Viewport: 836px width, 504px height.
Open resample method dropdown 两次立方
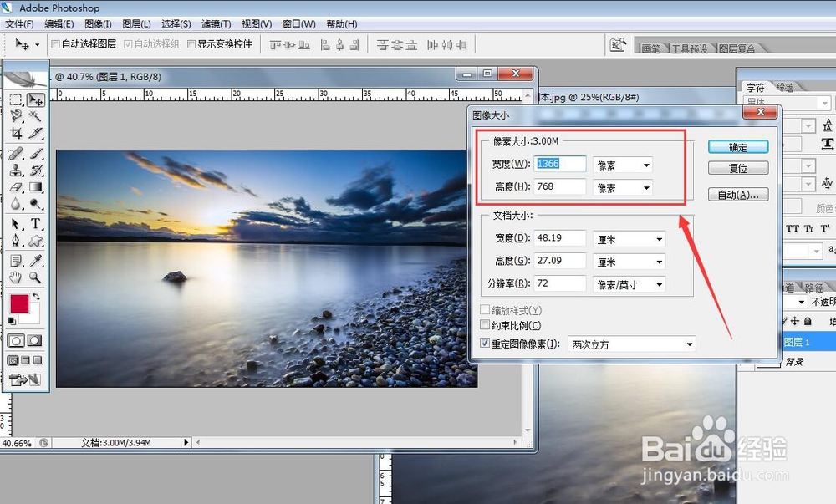(x=632, y=344)
